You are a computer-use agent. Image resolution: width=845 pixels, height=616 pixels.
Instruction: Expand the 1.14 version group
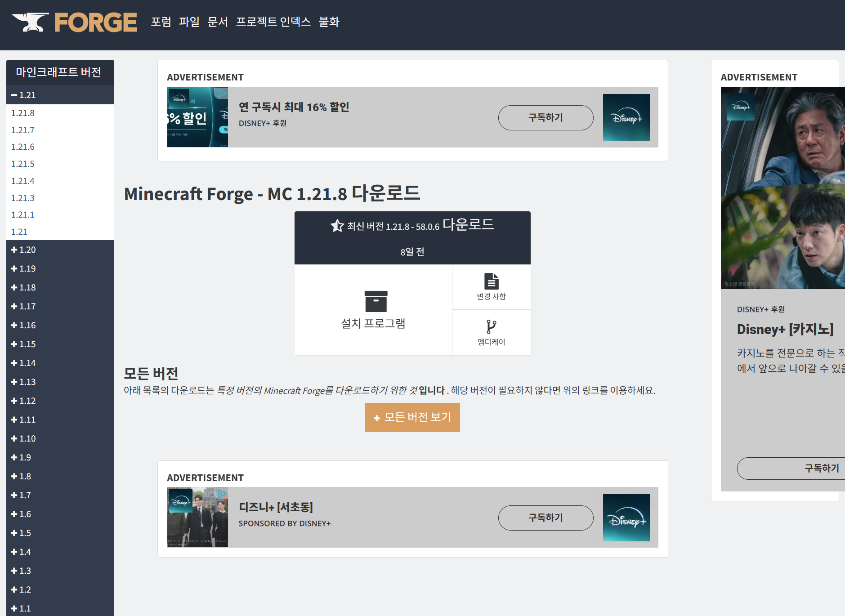60,363
